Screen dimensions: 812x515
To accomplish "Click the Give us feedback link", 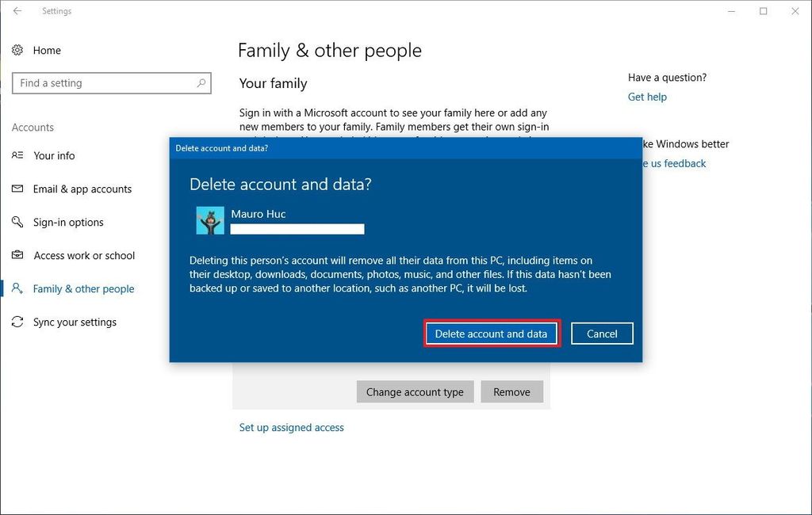I will pos(676,163).
